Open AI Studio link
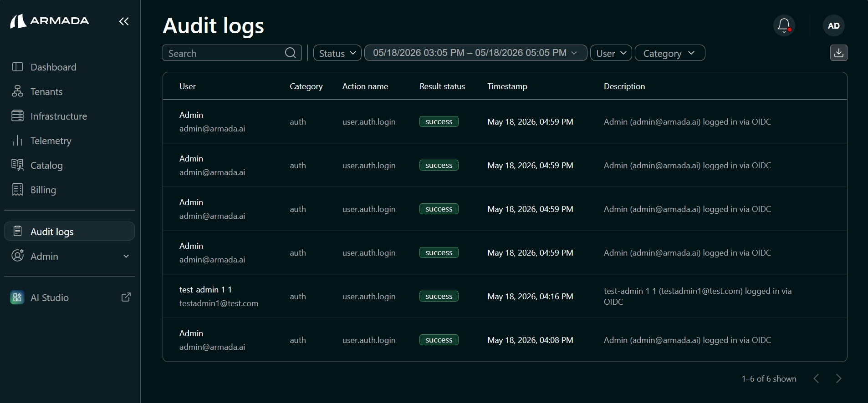Viewport: 868px width, 403px height. [x=69, y=297]
